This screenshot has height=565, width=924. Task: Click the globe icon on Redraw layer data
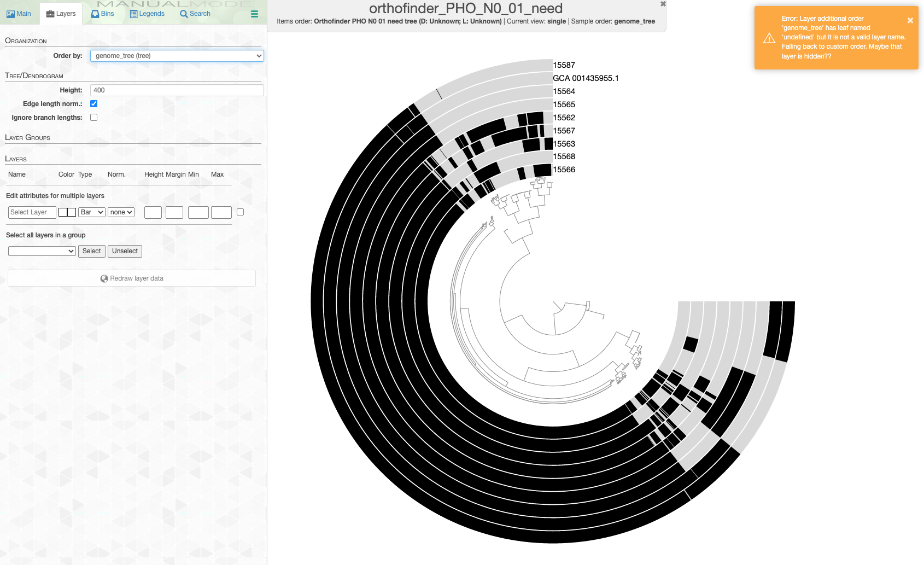(x=104, y=278)
